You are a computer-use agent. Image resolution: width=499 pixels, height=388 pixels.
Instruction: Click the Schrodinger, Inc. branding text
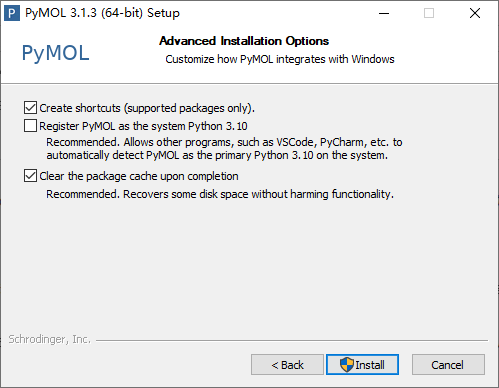click(x=50, y=339)
